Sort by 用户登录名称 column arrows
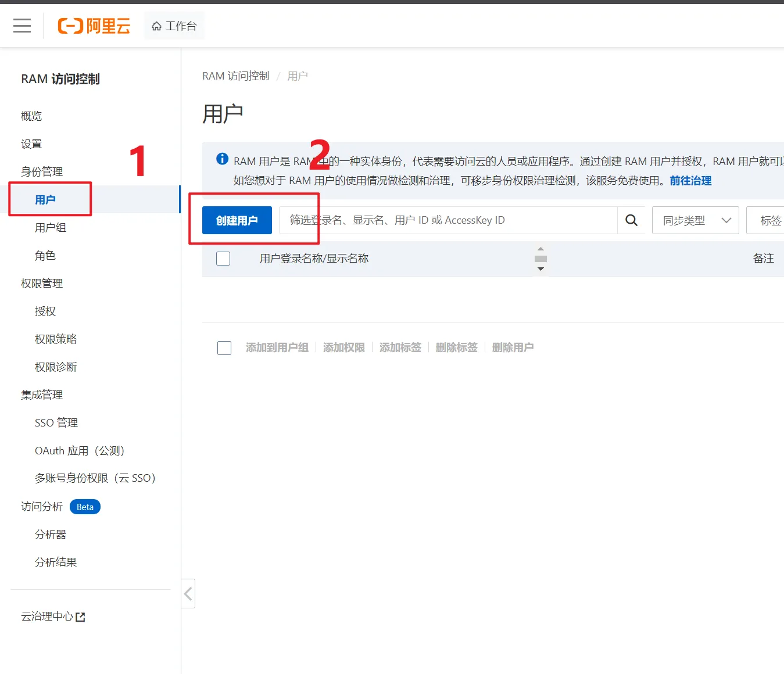784x674 pixels. tap(540, 259)
